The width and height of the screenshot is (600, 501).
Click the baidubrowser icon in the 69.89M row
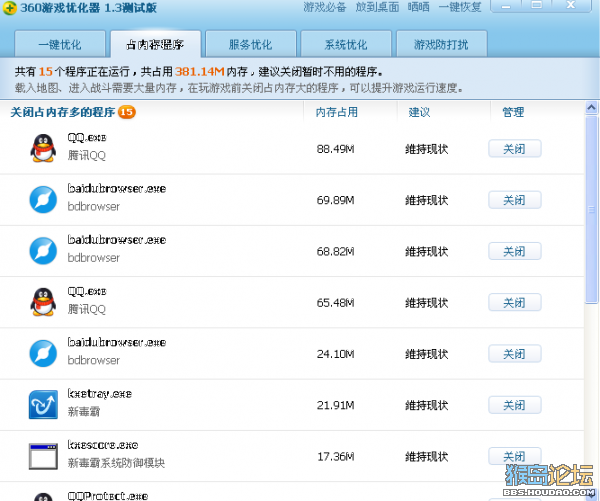[x=43, y=199]
